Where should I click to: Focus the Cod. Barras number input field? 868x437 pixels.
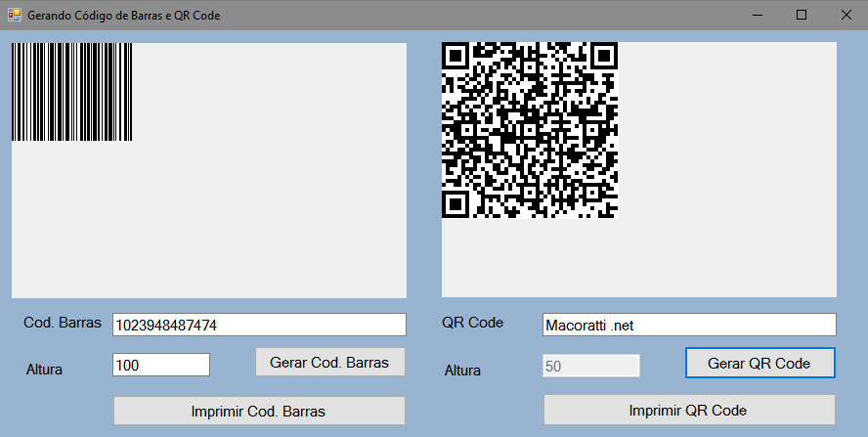(259, 325)
